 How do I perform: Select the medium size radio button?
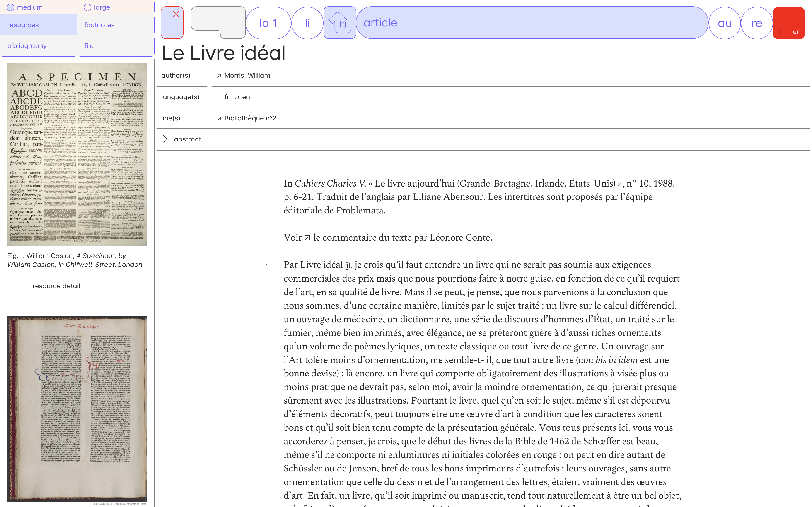pyautogui.click(x=11, y=7)
